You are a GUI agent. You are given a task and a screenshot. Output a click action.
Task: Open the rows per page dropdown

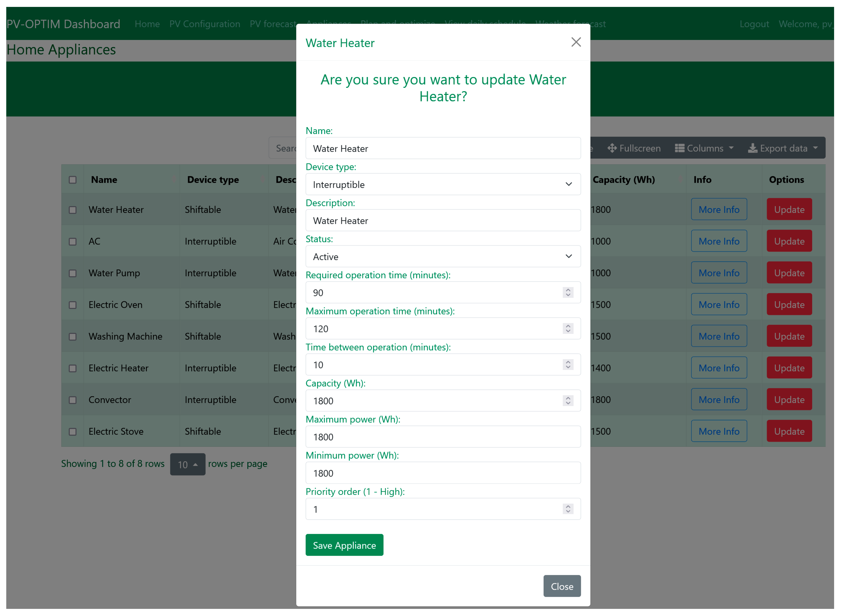188,464
